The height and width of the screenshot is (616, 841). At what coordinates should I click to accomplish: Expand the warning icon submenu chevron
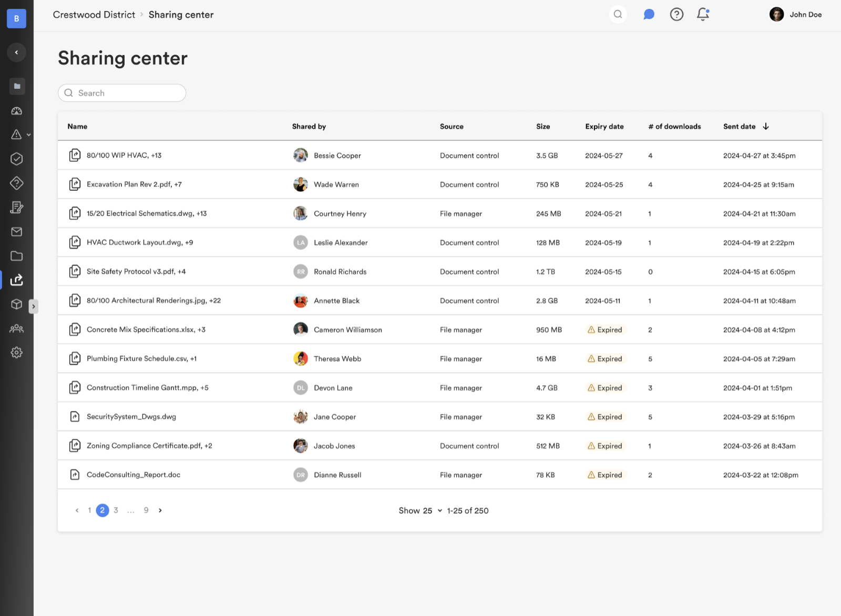pos(29,135)
